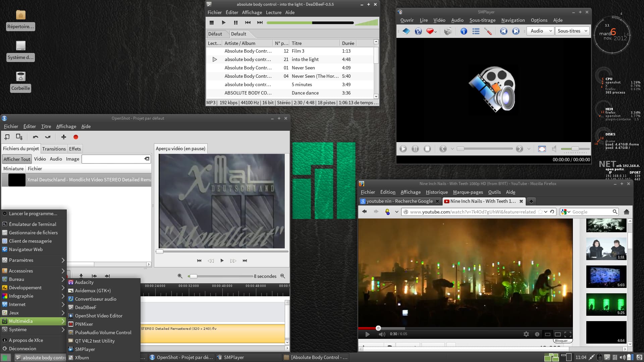Open the Audio dropdown in SMPlayer

click(541, 31)
